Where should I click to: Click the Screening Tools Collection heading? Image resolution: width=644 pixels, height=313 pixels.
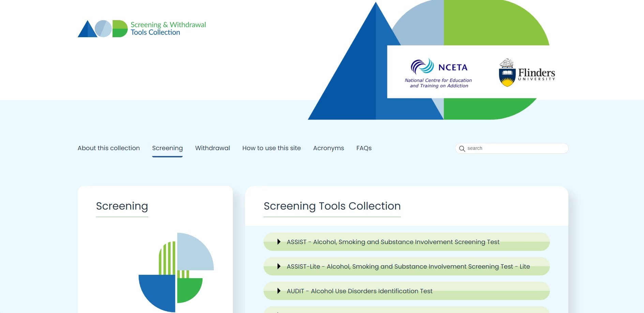(332, 206)
